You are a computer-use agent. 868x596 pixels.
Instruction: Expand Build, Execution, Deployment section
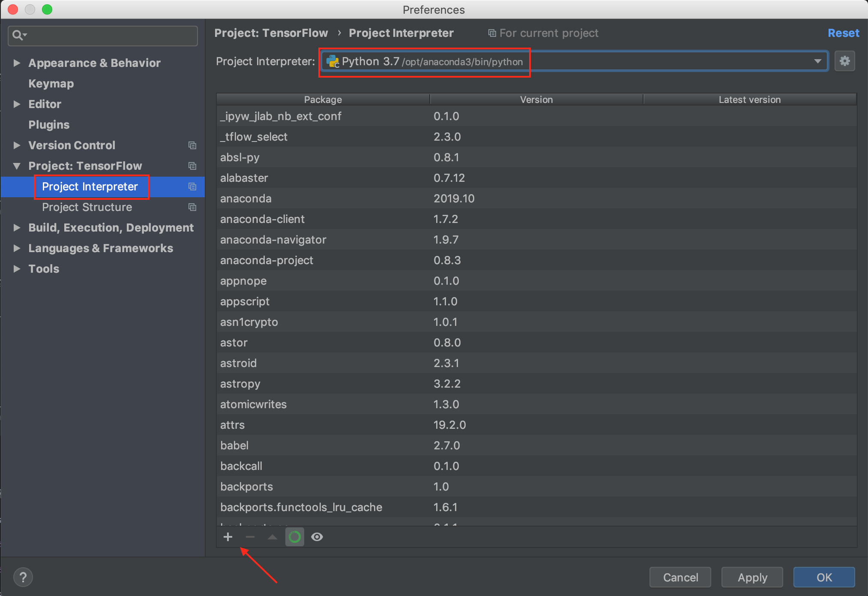17,228
